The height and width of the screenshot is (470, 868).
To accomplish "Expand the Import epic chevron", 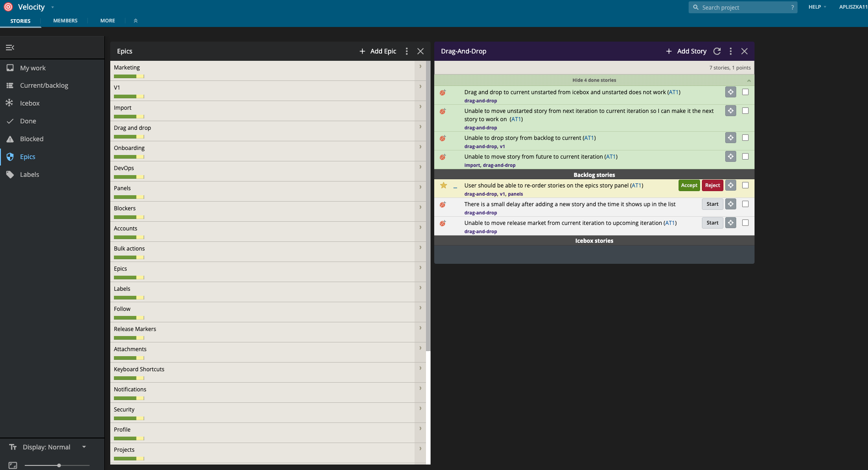I will [420, 107].
